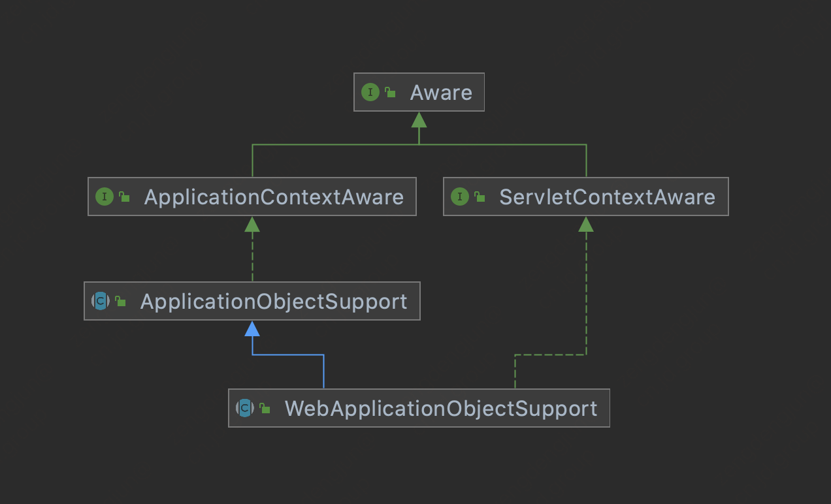Select the WebApplicationObjectSupport node label

[x=441, y=409]
